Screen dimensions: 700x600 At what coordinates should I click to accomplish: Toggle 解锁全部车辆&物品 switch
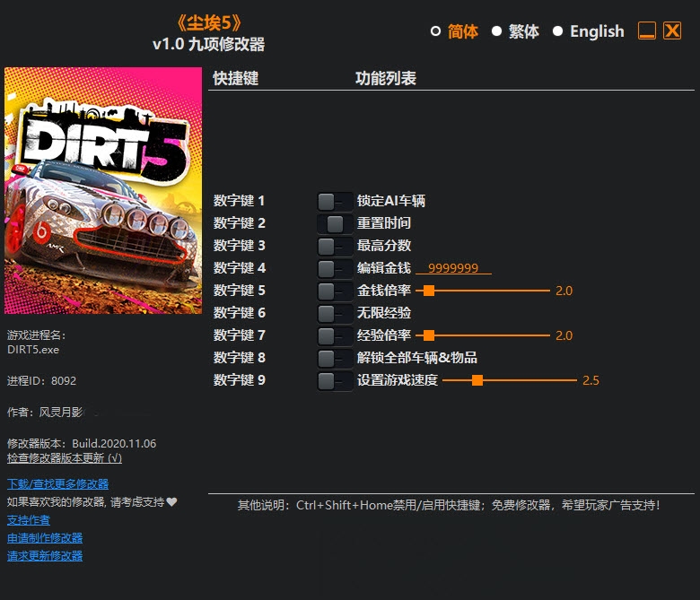pos(335,358)
